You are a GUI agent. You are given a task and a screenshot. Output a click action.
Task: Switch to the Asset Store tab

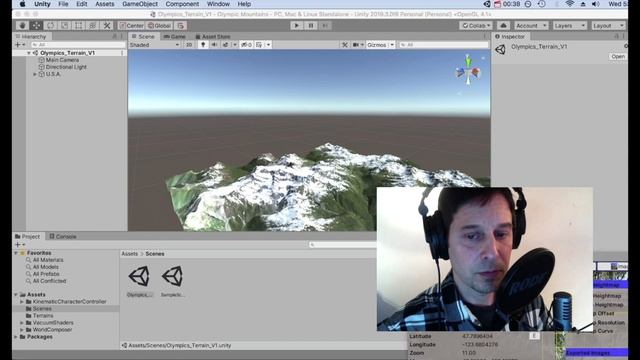pos(213,37)
